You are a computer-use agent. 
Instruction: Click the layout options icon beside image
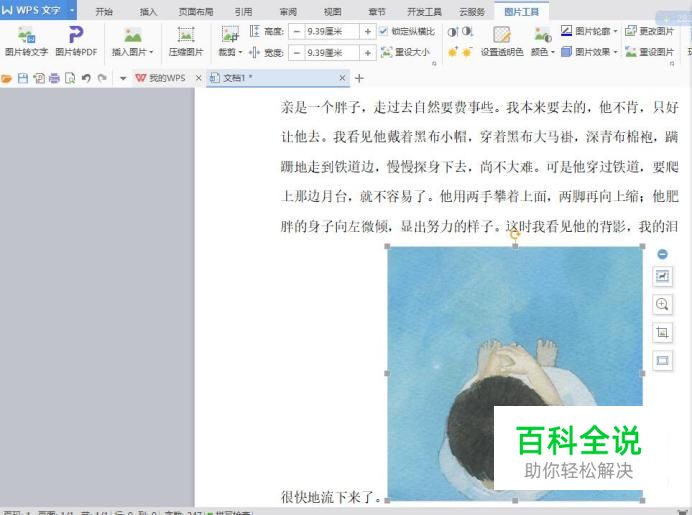click(x=662, y=276)
